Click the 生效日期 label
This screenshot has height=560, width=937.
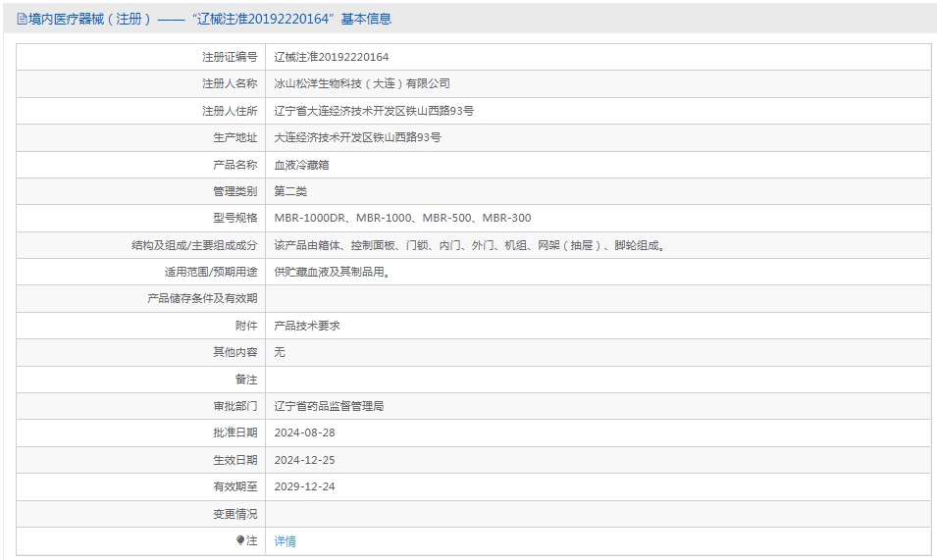pos(234,460)
